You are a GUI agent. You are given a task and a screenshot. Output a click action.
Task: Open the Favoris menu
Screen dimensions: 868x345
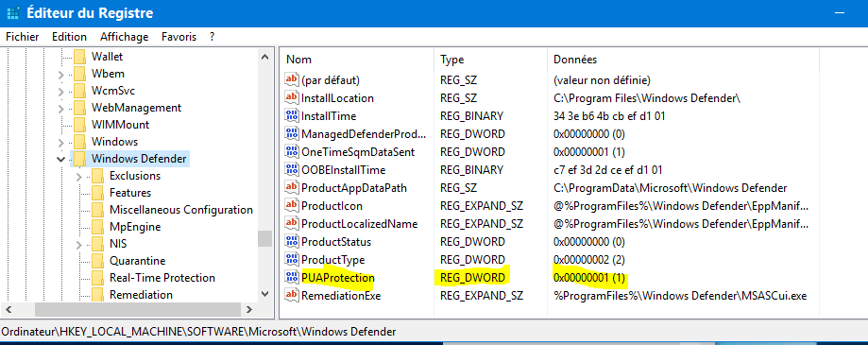tap(179, 37)
